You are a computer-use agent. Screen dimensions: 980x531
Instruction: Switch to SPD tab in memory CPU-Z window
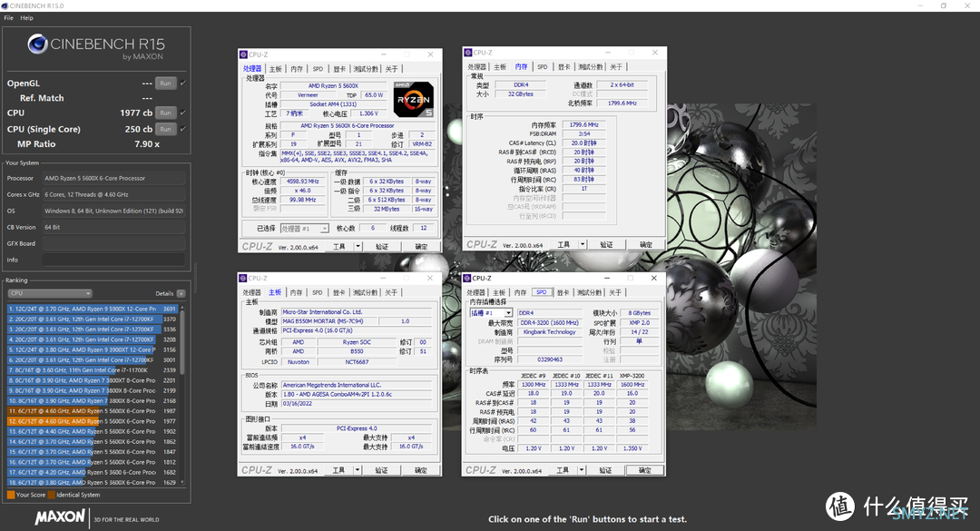coord(543,67)
